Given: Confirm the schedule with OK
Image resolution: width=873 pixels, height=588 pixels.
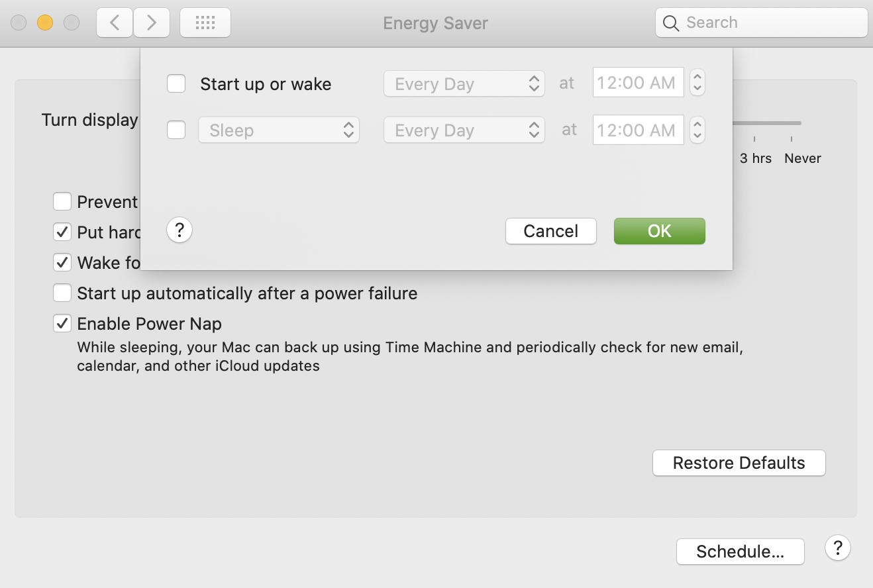Looking at the screenshot, I should [660, 231].
